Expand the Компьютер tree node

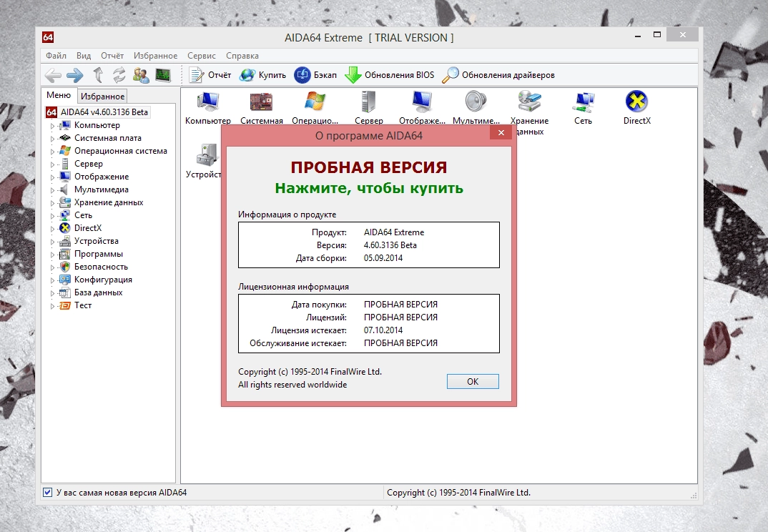tap(52, 125)
